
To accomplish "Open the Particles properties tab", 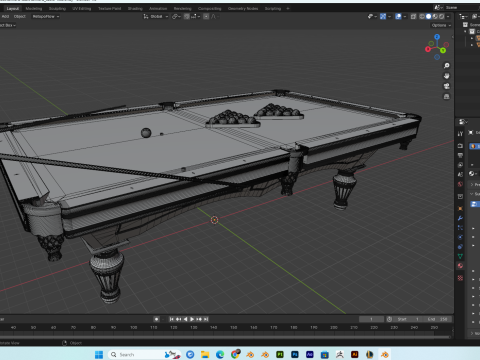I will pyautogui.click(x=460, y=228).
